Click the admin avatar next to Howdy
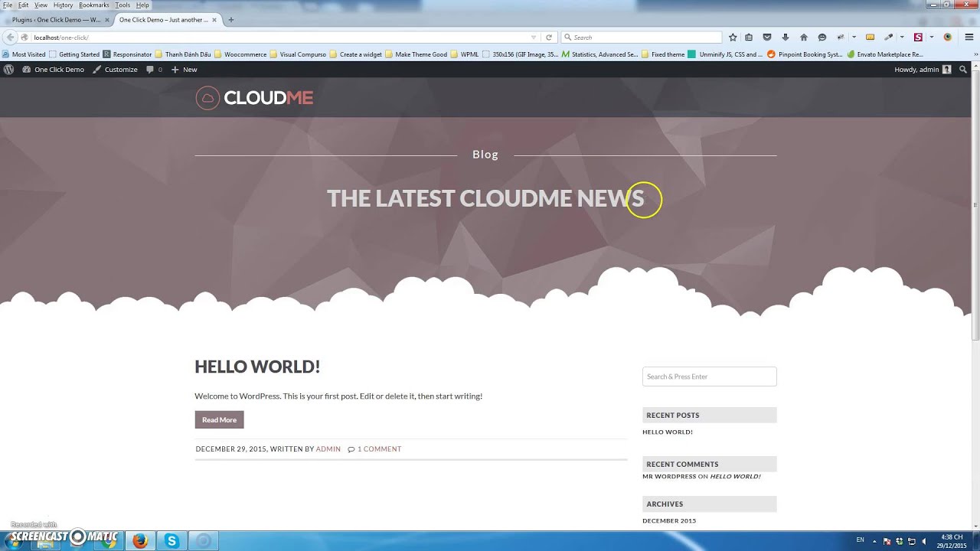Screen dimensions: 980x551 (946, 69)
